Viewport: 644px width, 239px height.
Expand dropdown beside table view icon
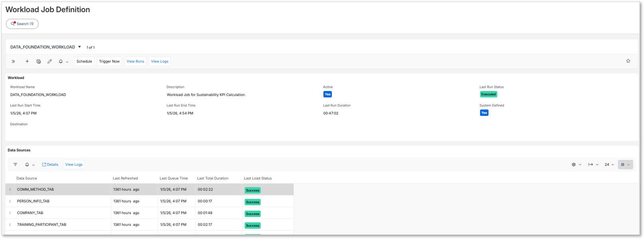629,165
